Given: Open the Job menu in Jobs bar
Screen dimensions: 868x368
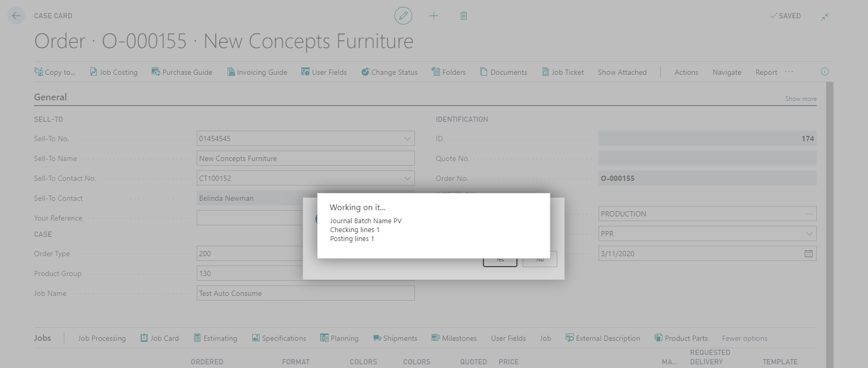Looking at the screenshot, I should tap(545, 338).
